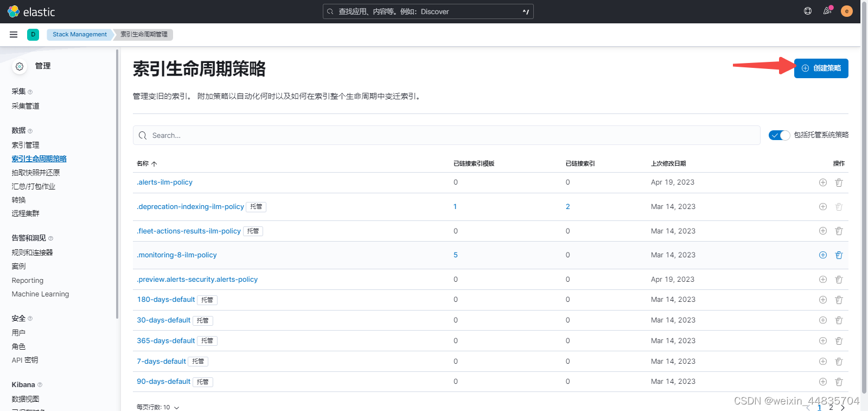
Task: Add 90-days-default to index template
Action: coord(823,382)
